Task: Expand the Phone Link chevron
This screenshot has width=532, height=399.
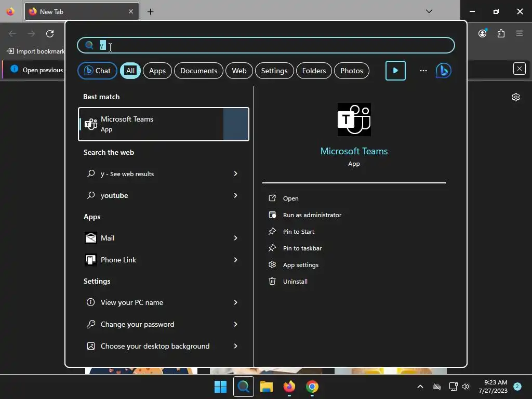Action: coord(235,260)
